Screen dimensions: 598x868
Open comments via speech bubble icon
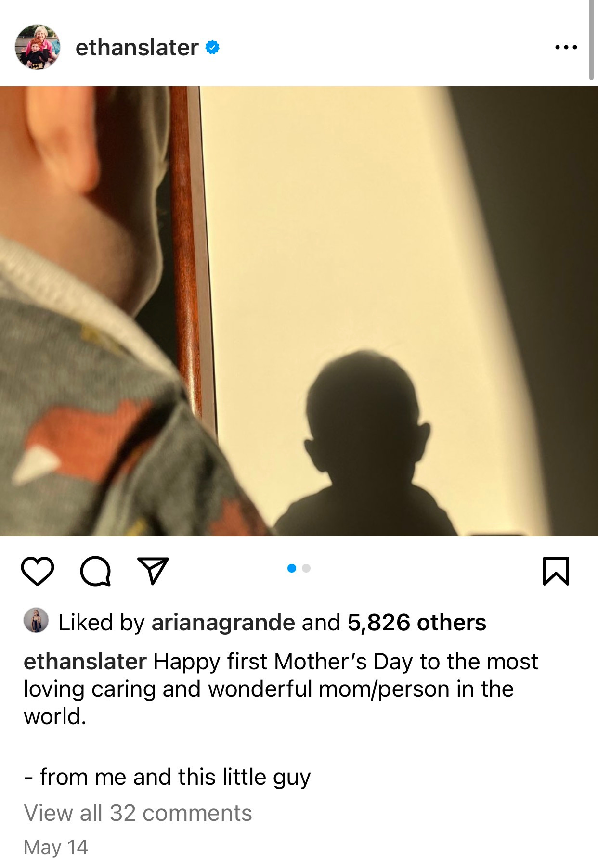[95, 571]
